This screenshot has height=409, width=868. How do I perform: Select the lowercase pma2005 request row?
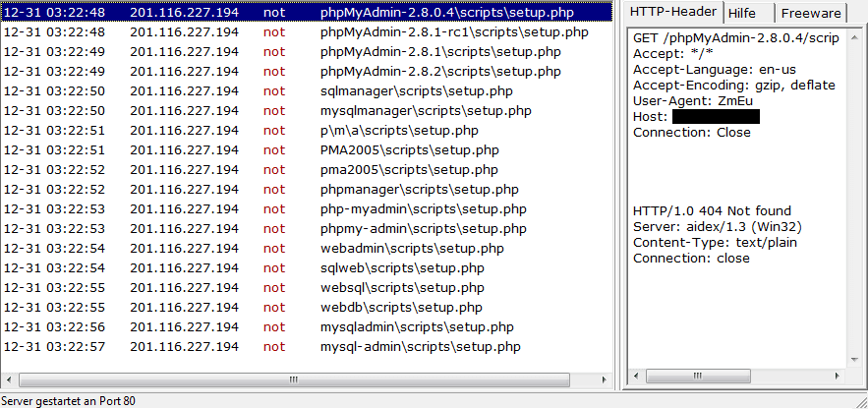pyautogui.click(x=307, y=170)
